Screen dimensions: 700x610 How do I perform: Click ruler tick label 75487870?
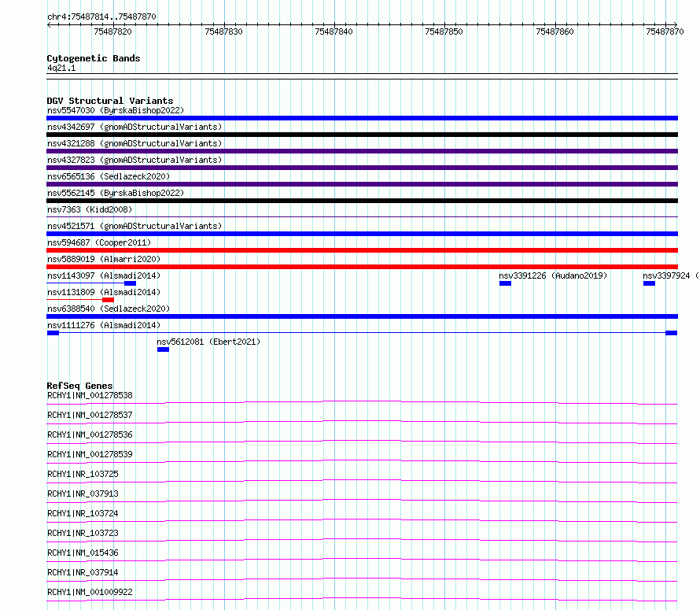[x=665, y=31]
